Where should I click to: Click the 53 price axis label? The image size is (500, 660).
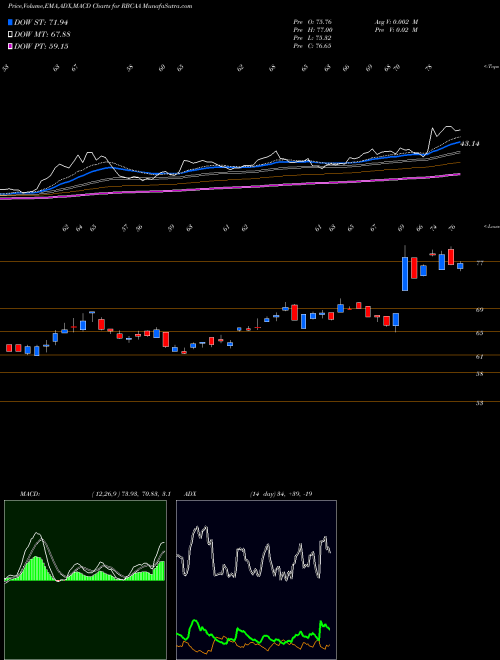click(479, 403)
